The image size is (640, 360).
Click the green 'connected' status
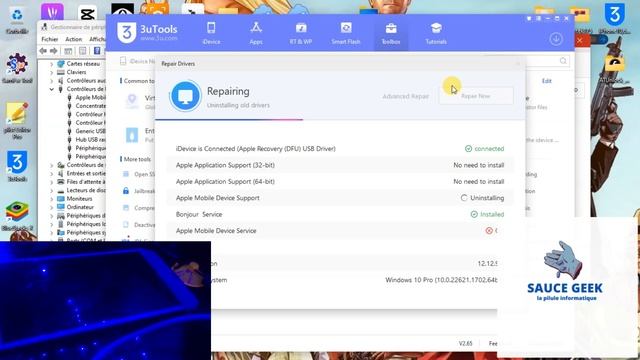click(484, 149)
